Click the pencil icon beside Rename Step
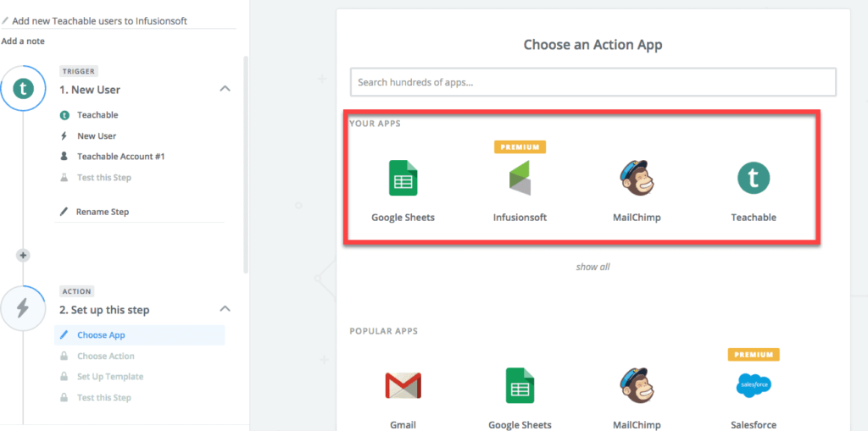The height and width of the screenshot is (431, 868). pyautogui.click(x=64, y=212)
